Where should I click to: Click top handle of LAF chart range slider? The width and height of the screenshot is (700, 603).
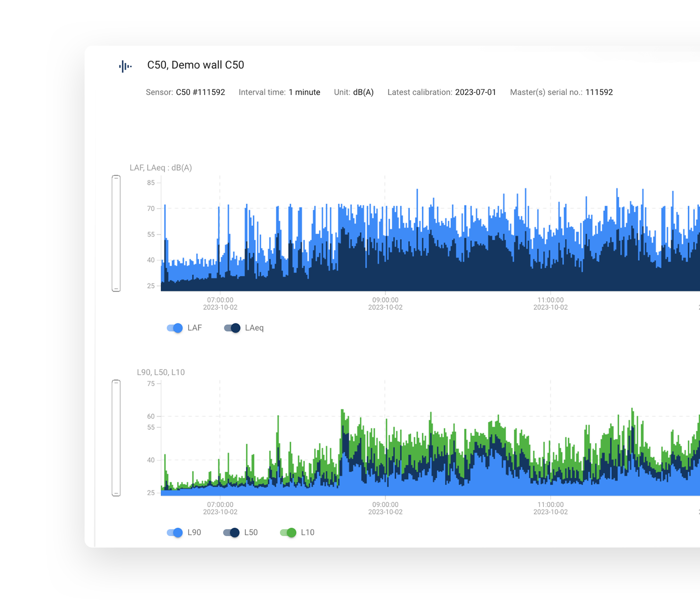(116, 178)
